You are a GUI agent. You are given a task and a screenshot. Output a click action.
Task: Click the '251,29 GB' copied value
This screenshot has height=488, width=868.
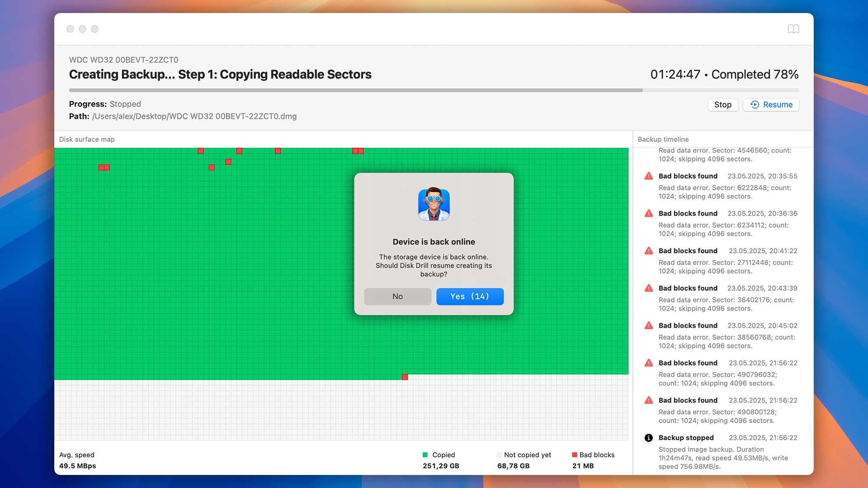pos(441,466)
